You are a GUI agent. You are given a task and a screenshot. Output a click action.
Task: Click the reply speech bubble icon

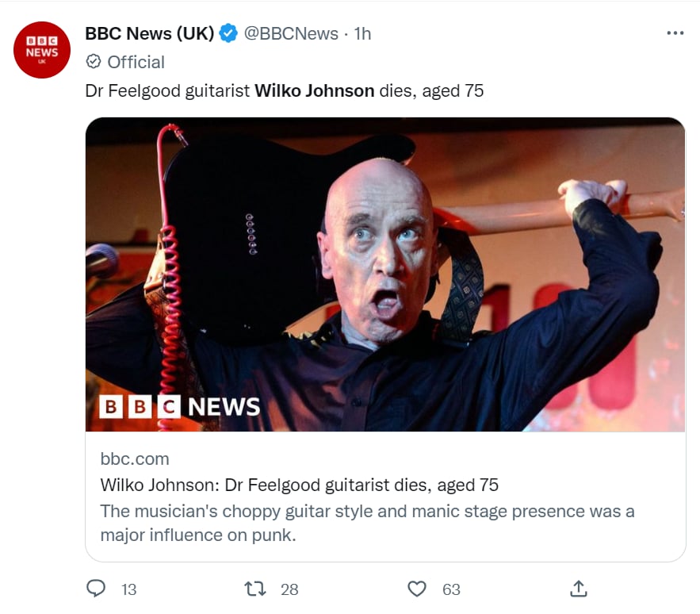pyautogui.click(x=96, y=589)
